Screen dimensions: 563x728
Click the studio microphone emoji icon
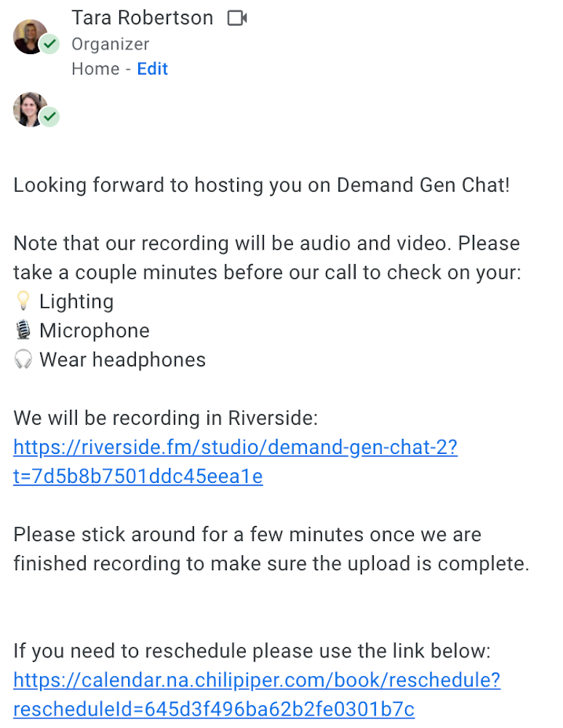(23, 331)
